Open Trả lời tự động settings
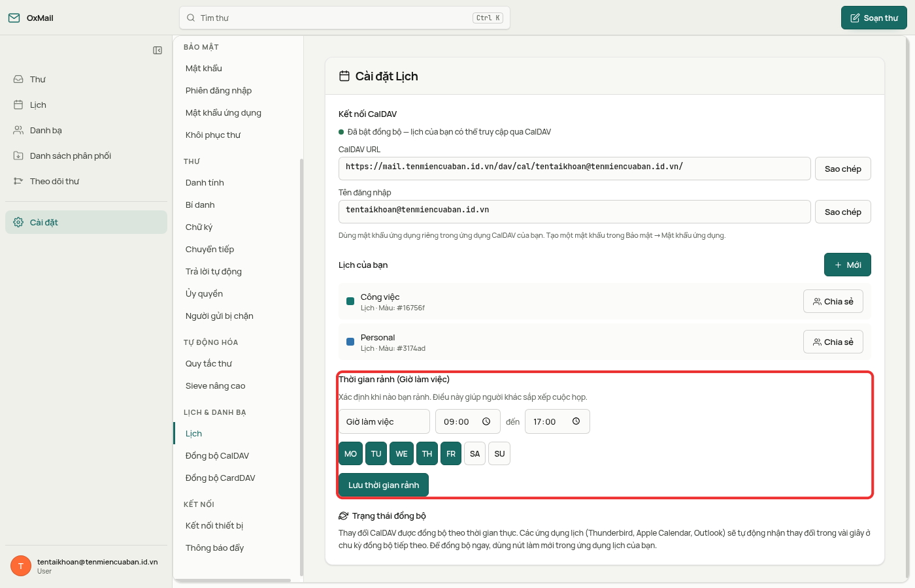This screenshot has height=588, width=915. tap(237, 272)
